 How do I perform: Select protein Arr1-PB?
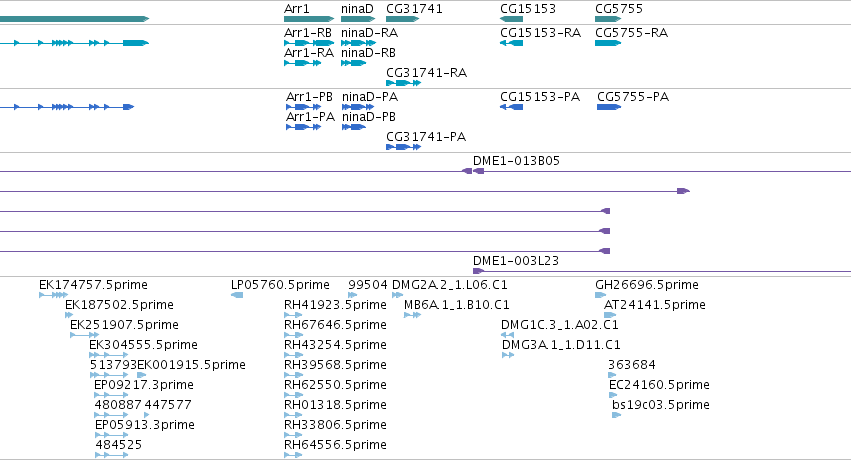click(x=309, y=97)
